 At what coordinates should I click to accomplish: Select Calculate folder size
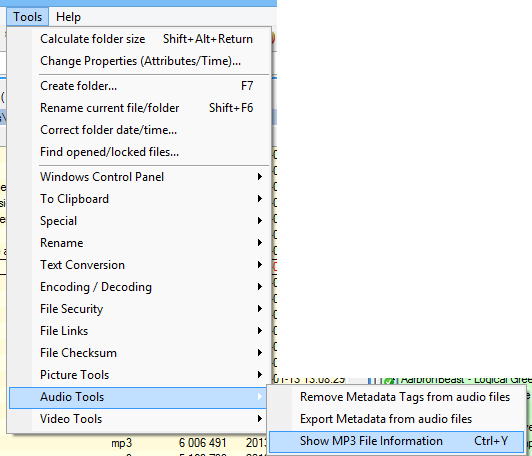coord(139,39)
